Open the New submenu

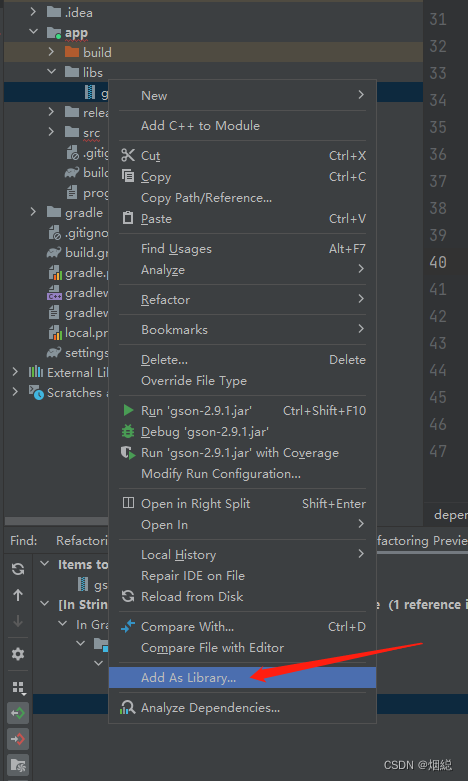pyautogui.click(x=242, y=95)
